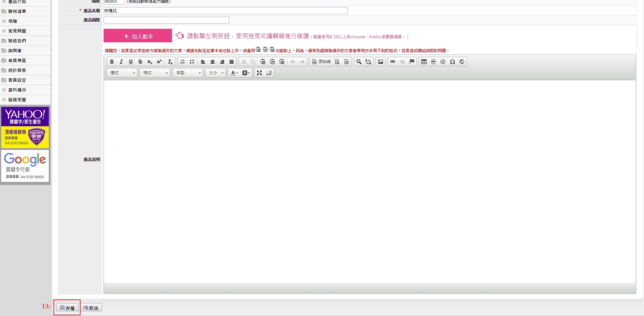Viewport: 644px width, 316px height.
Task: Open the 大小 font size dropdown
Action: [216, 73]
